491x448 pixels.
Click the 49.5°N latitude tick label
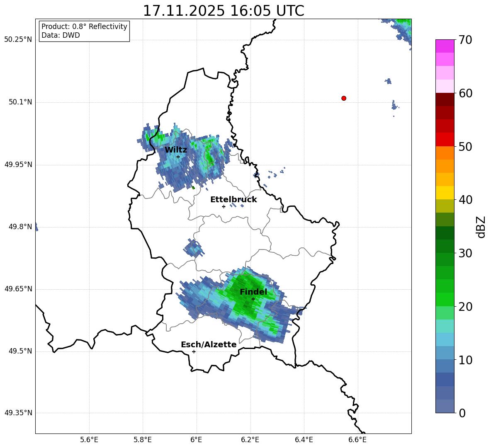20,351
